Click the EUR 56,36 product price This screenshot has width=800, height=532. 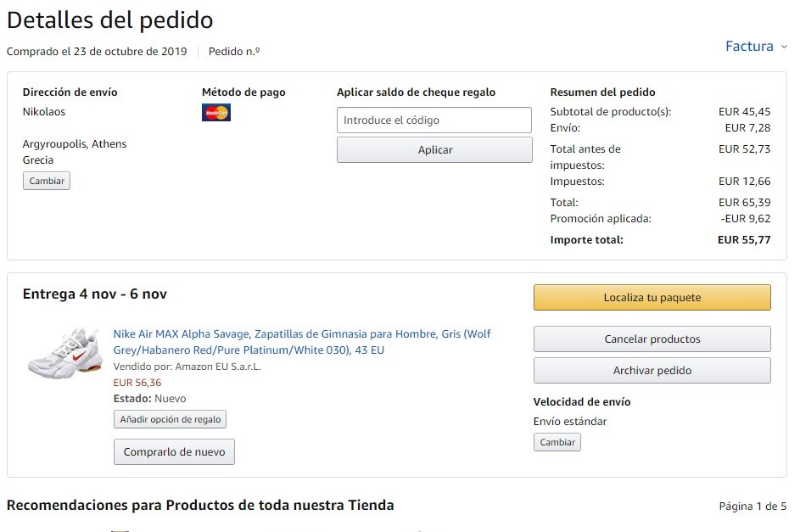pyautogui.click(x=137, y=383)
